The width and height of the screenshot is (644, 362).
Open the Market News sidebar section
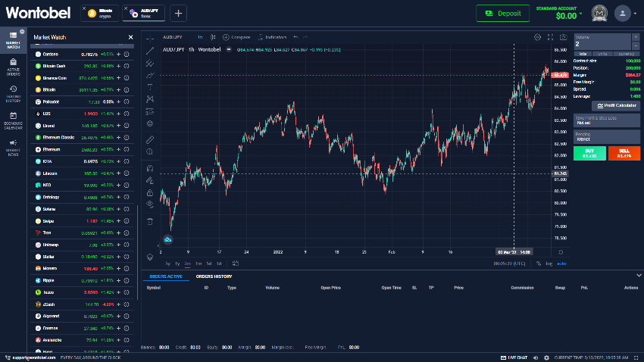(x=13, y=148)
